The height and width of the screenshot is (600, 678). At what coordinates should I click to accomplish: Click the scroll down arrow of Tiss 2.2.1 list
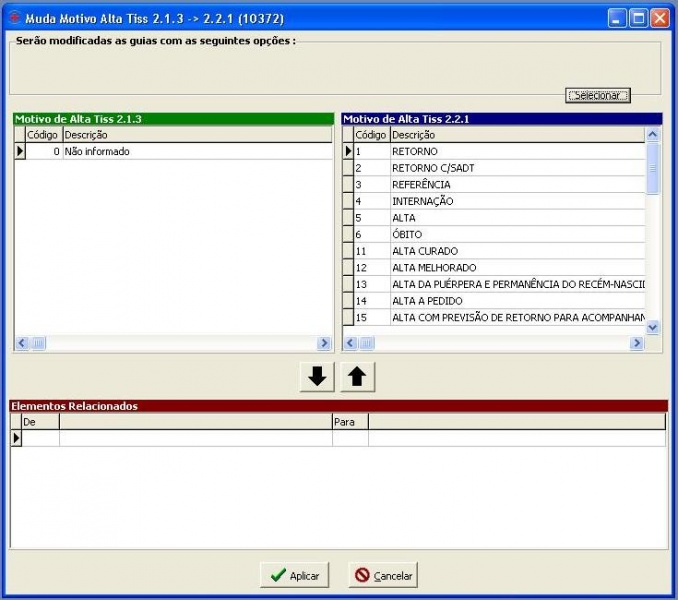tap(652, 328)
